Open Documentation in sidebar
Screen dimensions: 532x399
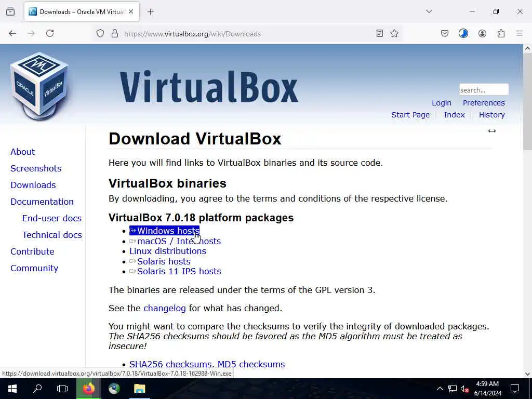pyautogui.click(x=42, y=202)
